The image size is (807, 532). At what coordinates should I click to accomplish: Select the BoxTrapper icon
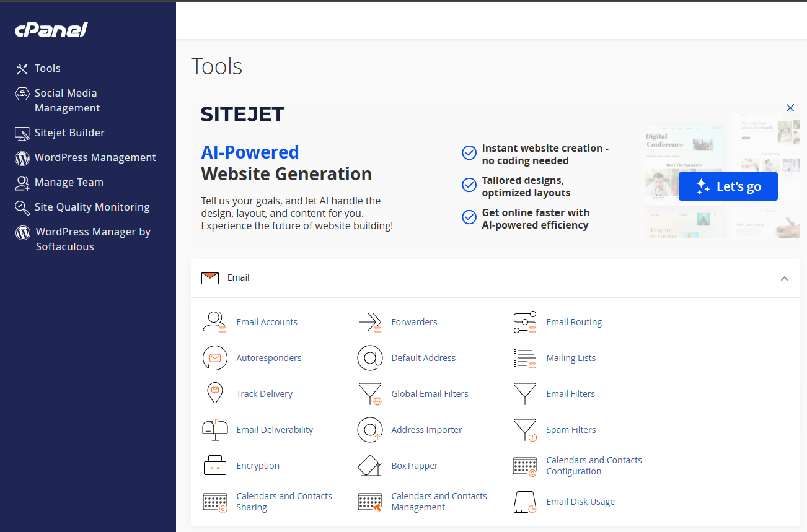(x=370, y=465)
